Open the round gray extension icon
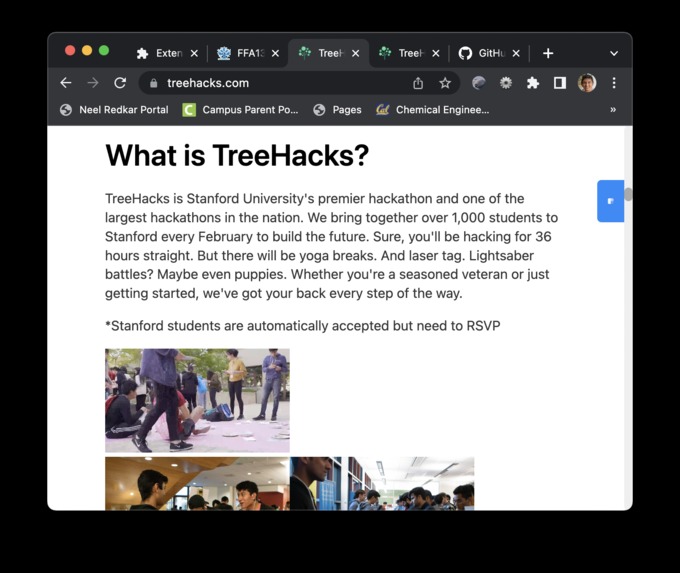Viewport: 680px width, 573px height. coord(479,83)
